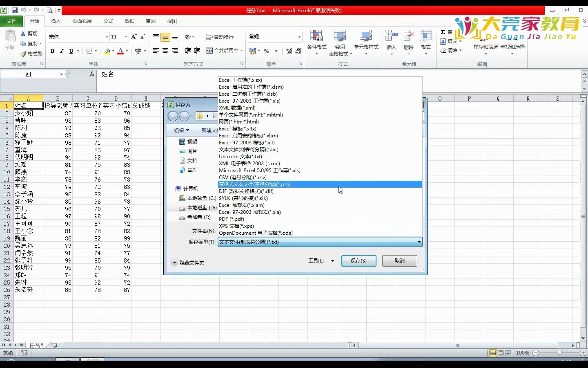Open the 文件 (File) tab

(11, 21)
